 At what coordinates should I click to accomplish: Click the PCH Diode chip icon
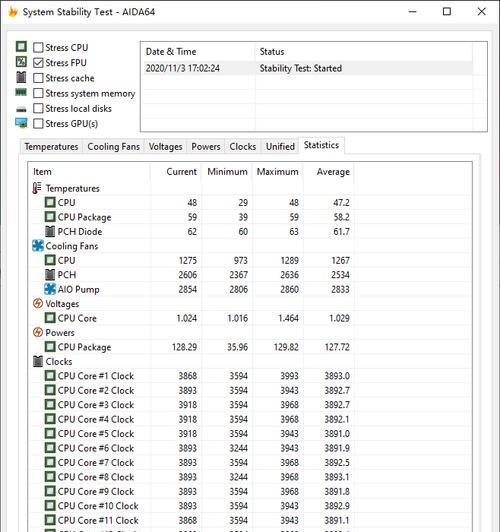point(50,231)
